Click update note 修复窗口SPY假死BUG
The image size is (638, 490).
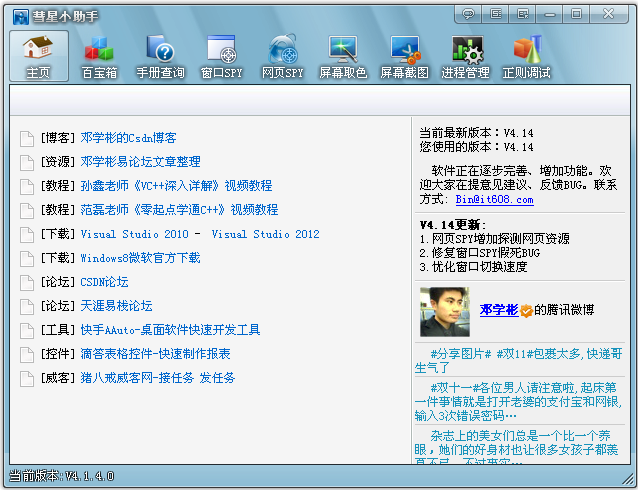[x=480, y=253]
